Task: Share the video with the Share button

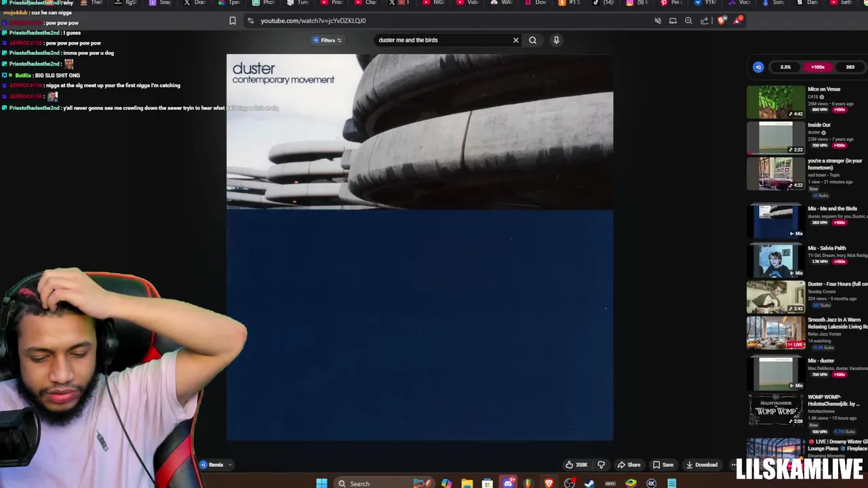Action: point(629,465)
